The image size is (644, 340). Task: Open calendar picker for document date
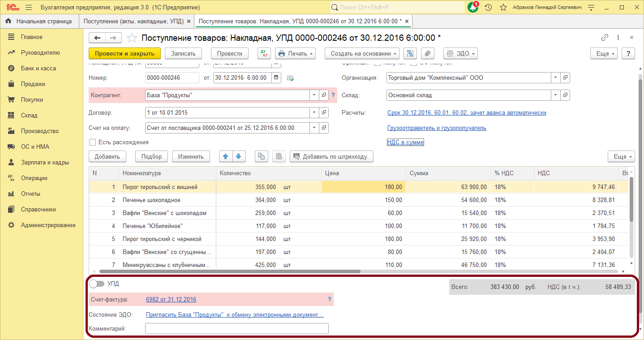pyautogui.click(x=276, y=77)
